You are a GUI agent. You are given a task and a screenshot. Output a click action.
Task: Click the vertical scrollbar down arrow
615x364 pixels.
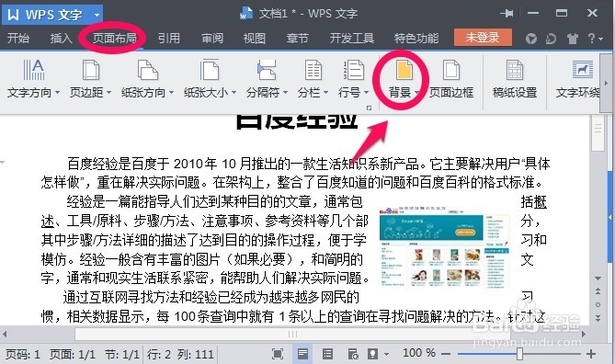598,279
